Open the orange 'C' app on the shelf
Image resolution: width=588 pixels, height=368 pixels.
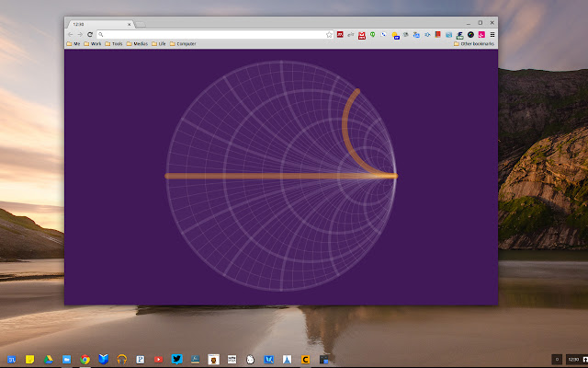click(305, 360)
